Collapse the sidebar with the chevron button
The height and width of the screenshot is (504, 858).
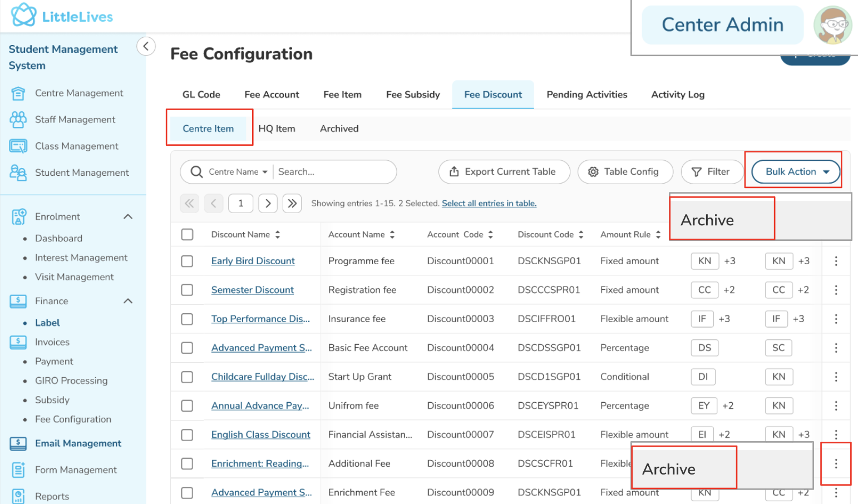(146, 46)
